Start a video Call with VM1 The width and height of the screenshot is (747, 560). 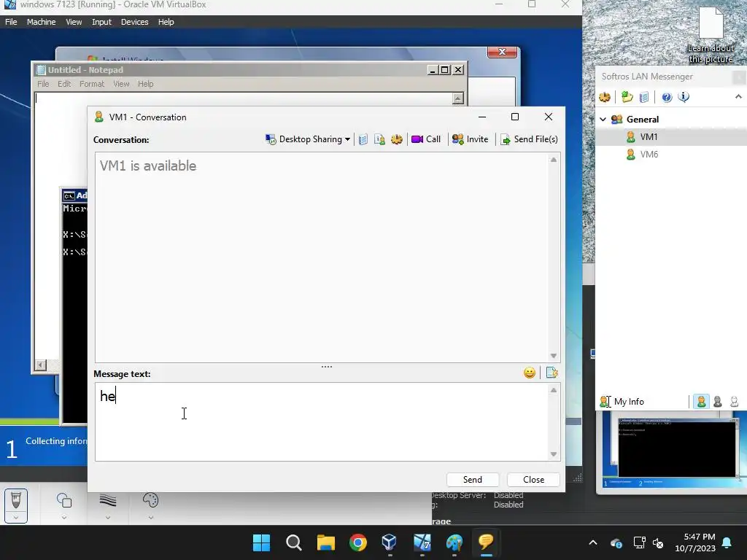(426, 139)
